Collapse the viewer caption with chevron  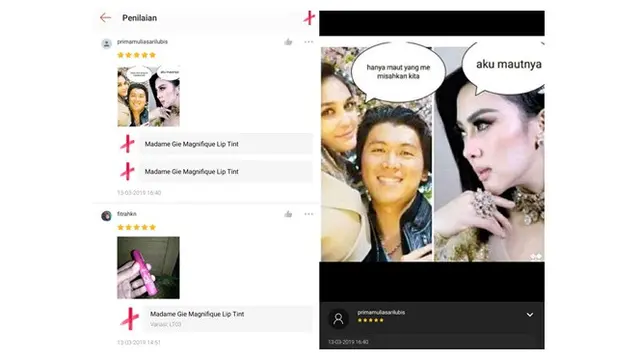click(530, 315)
